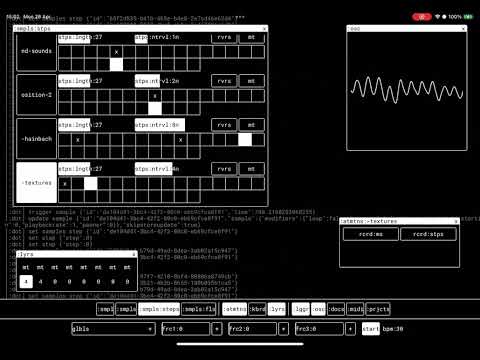Select the textures sample label
This screenshot has width=480, height=360.
pyautogui.click(x=36, y=183)
